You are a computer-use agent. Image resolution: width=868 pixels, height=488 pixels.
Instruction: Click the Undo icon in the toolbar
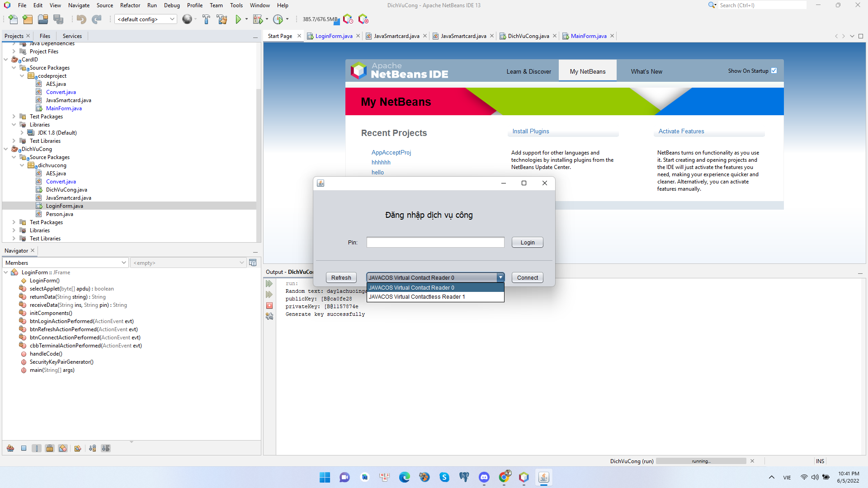81,19
